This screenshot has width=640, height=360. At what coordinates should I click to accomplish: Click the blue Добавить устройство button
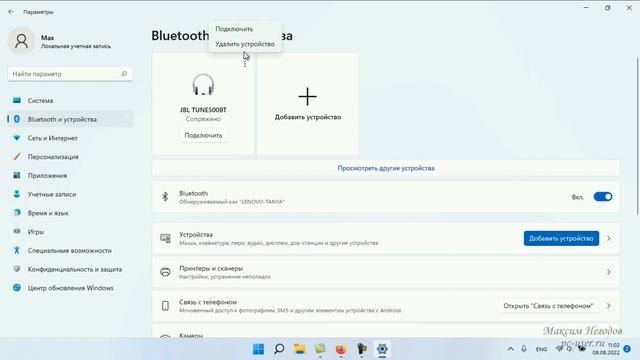pyautogui.click(x=561, y=238)
